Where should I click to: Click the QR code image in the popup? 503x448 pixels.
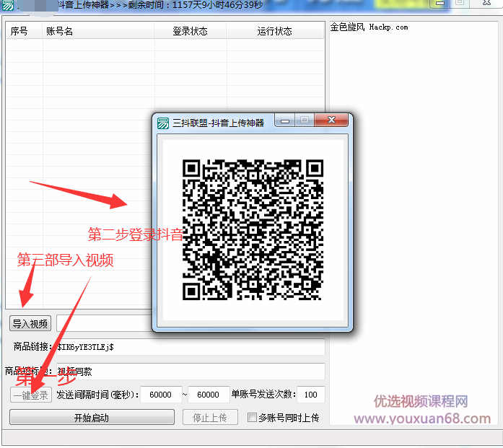[x=253, y=229]
